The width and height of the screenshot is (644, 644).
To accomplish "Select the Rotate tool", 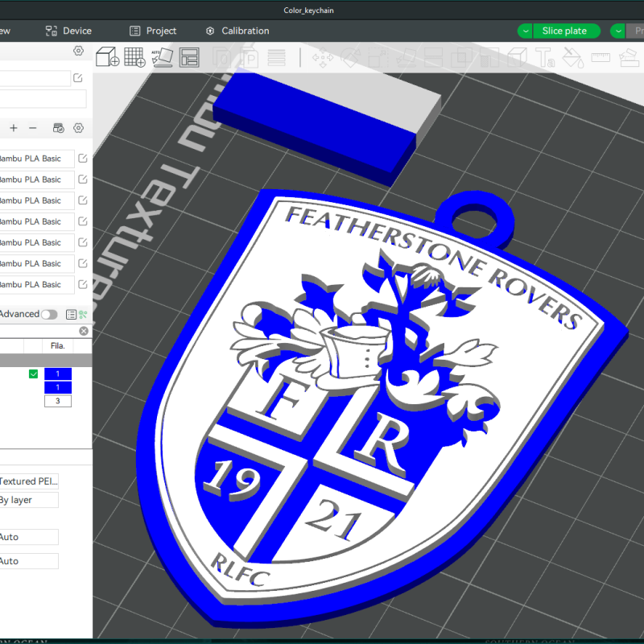I will click(x=350, y=57).
